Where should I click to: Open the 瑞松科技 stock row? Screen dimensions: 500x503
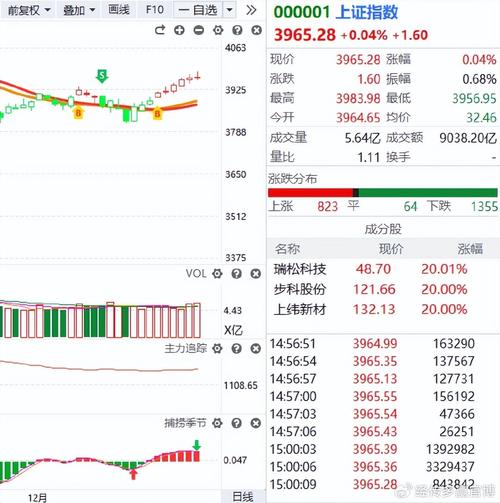383,269
